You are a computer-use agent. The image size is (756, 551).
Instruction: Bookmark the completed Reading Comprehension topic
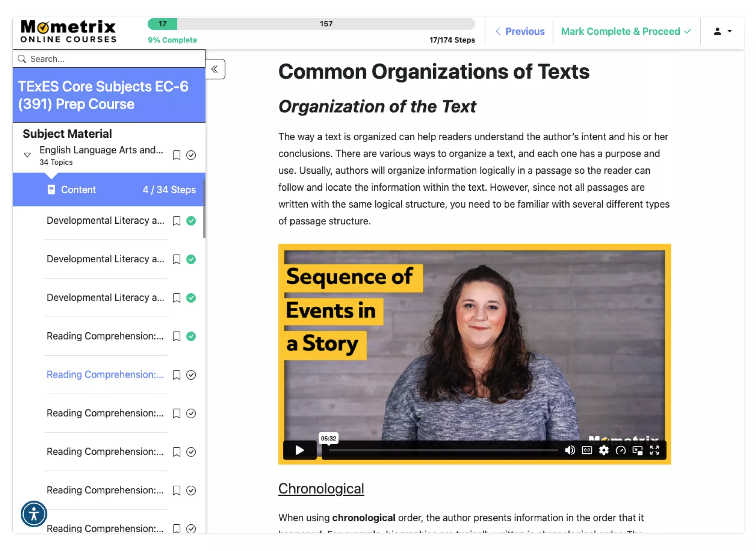[177, 337]
